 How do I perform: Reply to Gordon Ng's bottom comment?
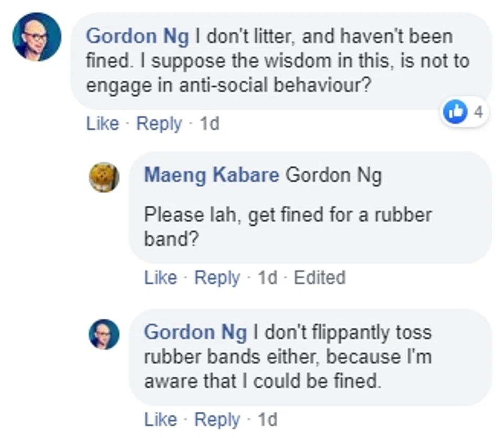tap(217, 420)
